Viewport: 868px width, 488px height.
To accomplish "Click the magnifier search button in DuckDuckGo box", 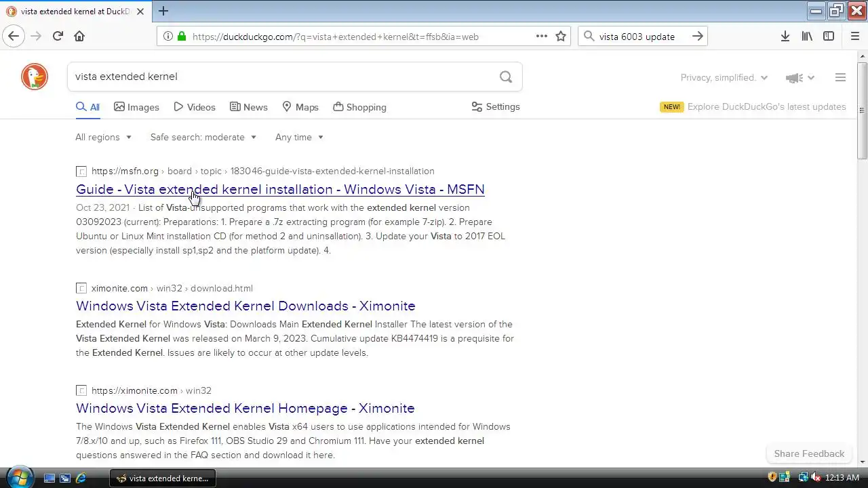I will tap(506, 77).
